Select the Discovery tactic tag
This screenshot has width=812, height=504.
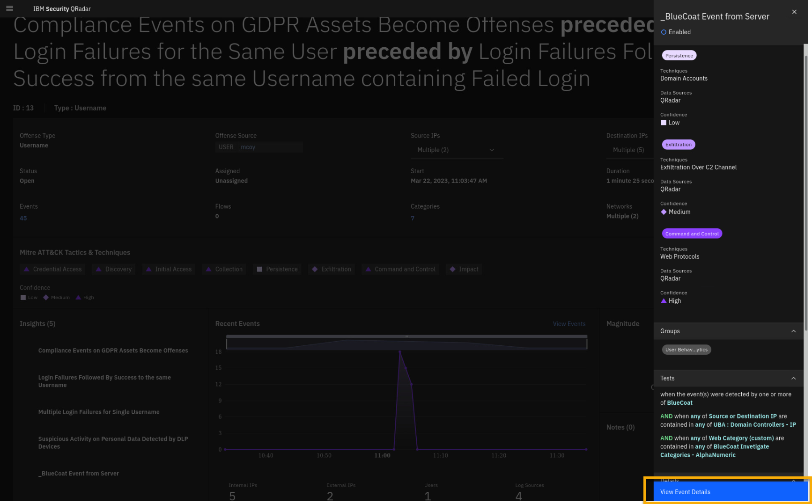click(113, 269)
